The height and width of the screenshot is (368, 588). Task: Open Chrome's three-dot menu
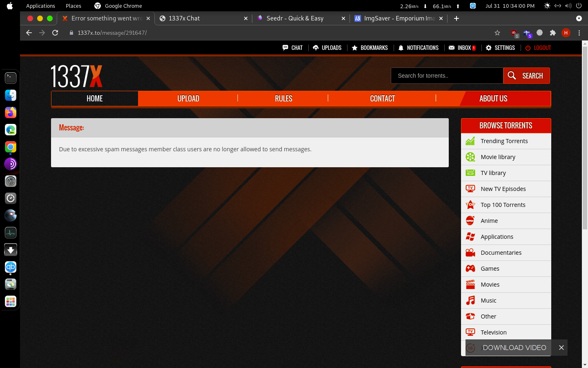coord(579,33)
